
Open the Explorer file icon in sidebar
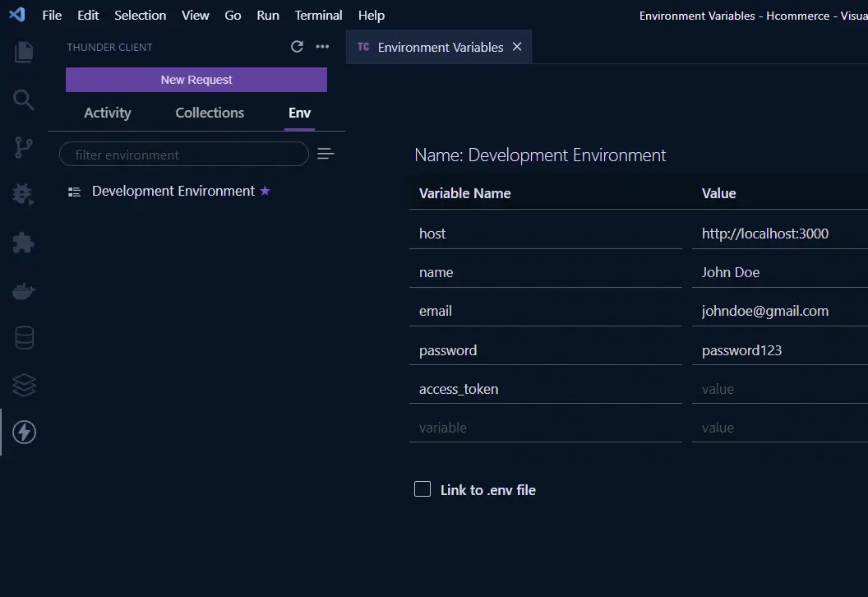pyautogui.click(x=24, y=52)
